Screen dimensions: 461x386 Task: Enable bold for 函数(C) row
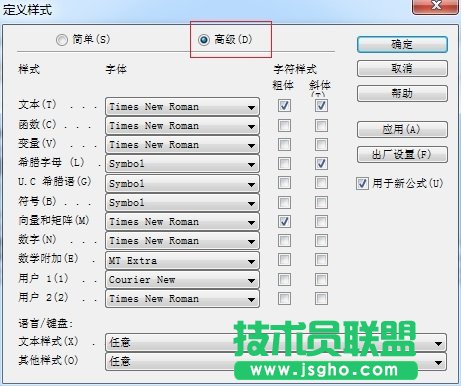pyautogui.click(x=284, y=125)
